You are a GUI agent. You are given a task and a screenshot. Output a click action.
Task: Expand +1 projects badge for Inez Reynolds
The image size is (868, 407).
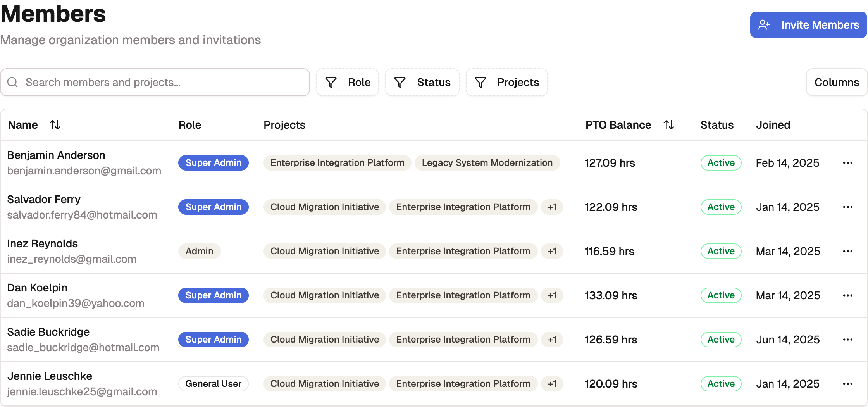pos(552,251)
